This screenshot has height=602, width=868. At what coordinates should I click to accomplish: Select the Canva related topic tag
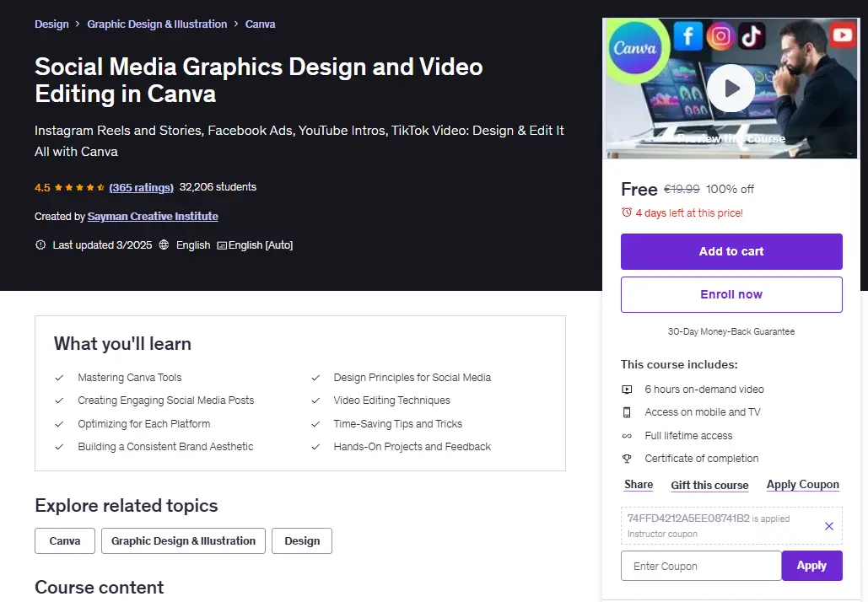65,541
